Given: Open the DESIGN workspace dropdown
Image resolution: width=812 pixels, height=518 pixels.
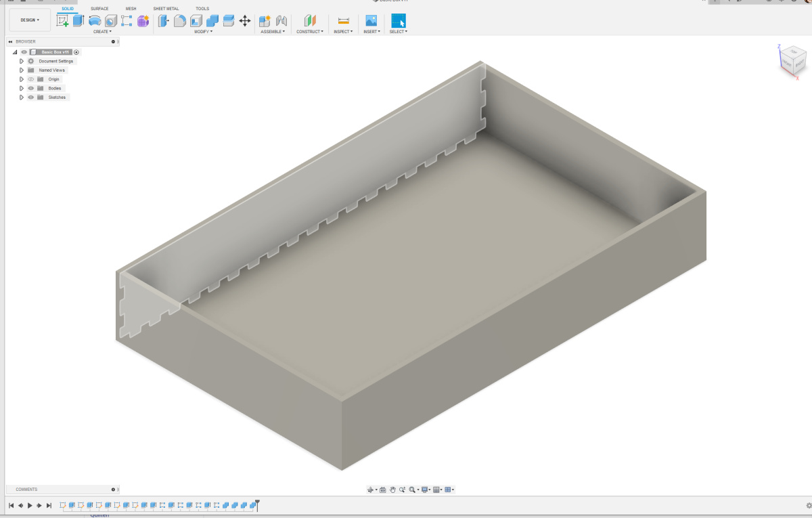Looking at the screenshot, I should [30, 20].
